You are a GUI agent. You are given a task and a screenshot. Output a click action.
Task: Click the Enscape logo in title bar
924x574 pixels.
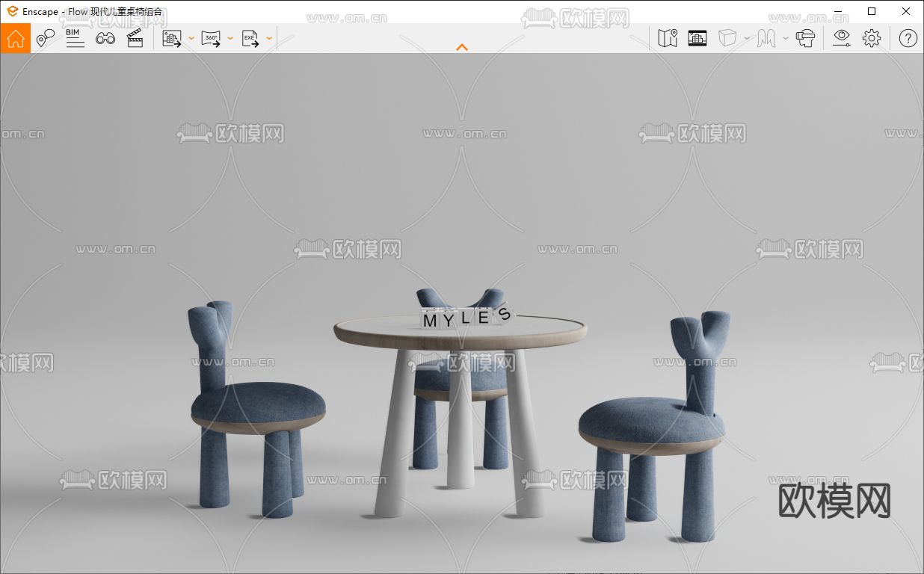[x=12, y=11]
